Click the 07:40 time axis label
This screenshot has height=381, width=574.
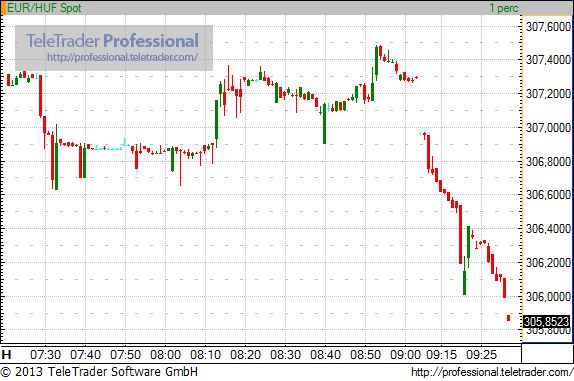coord(85,355)
